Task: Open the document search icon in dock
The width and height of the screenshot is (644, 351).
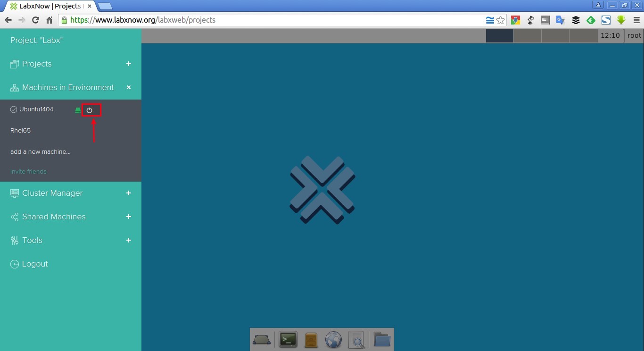Action: click(x=357, y=340)
